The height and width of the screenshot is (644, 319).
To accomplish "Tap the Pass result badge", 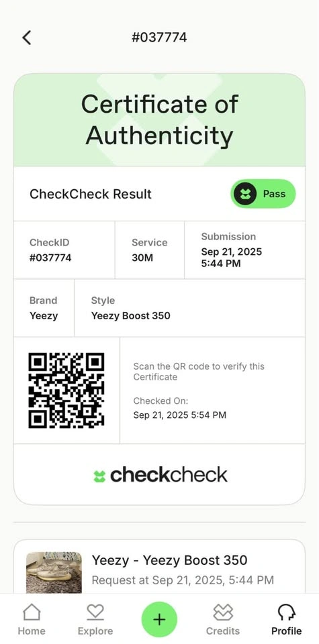I will [263, 194].
